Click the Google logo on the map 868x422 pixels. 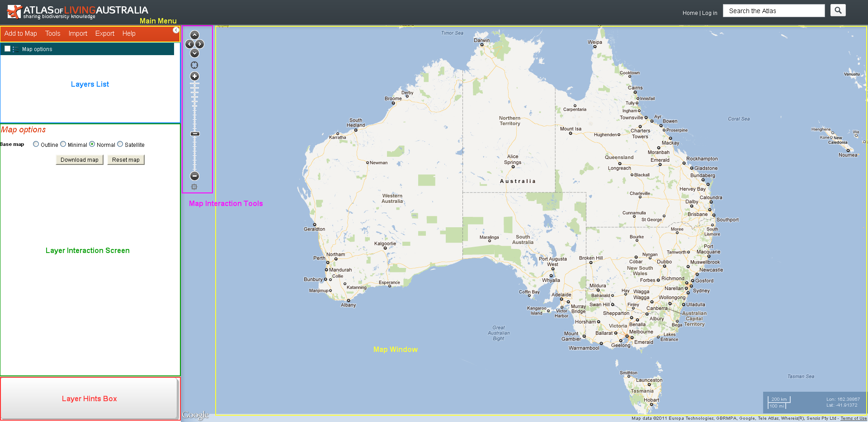tap(195, 415)
